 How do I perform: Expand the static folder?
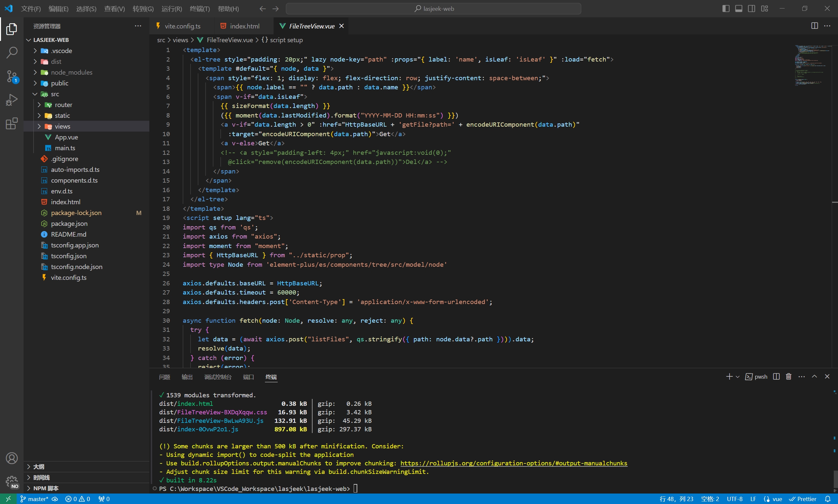tap(39, 116)
